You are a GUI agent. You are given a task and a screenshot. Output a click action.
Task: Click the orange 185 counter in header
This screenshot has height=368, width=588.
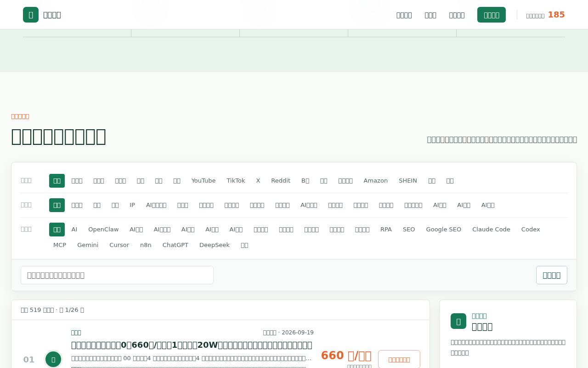pyautogui.click(x=556, y=15)
